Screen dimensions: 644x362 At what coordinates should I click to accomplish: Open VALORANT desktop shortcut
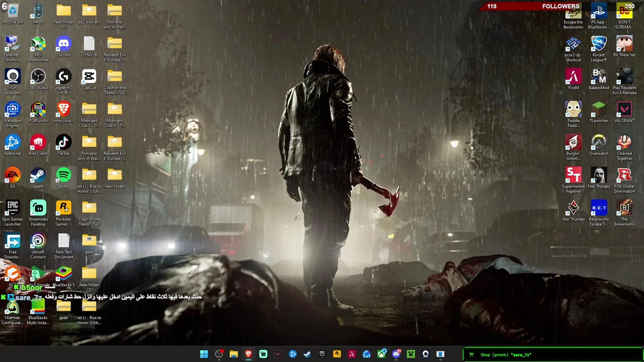[624, 112]
